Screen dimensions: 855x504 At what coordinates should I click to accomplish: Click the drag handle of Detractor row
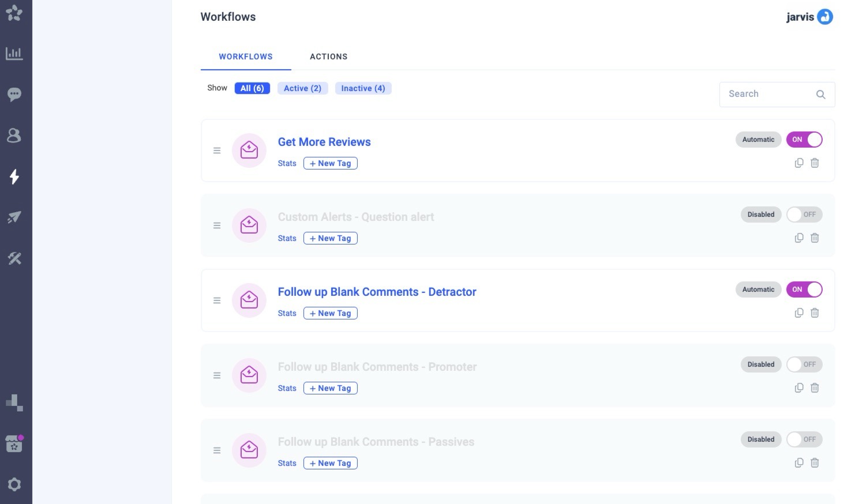point(217,300)
